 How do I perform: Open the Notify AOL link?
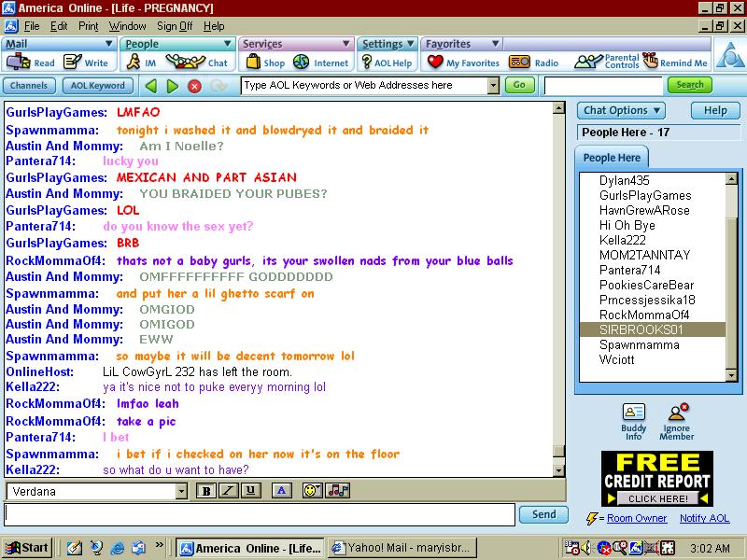tap(704, 518)
